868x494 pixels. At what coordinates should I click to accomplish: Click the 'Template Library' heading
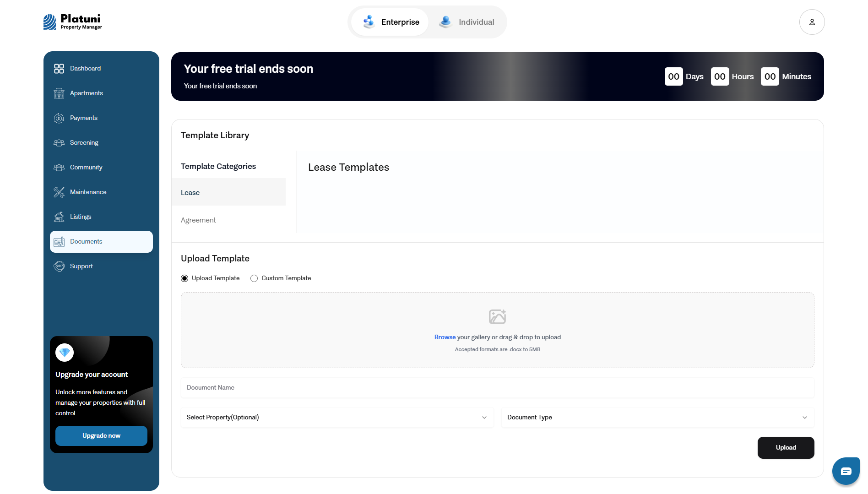(x=215, y=136)
